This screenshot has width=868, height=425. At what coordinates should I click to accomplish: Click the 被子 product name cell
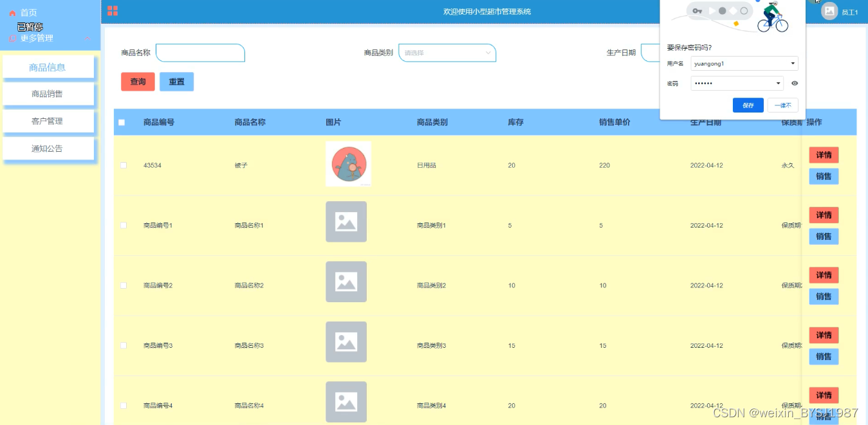[x=241, y=165]
